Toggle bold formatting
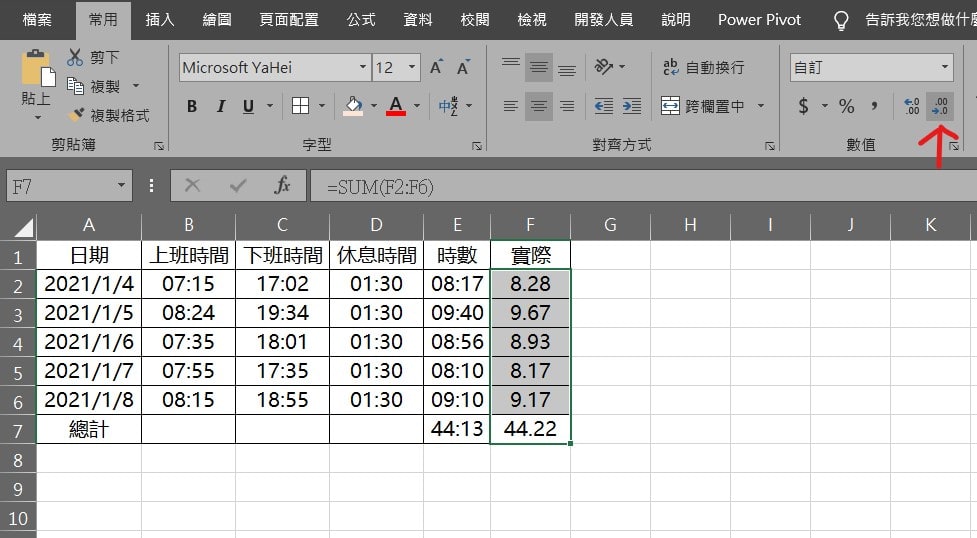 coord(192,106)
